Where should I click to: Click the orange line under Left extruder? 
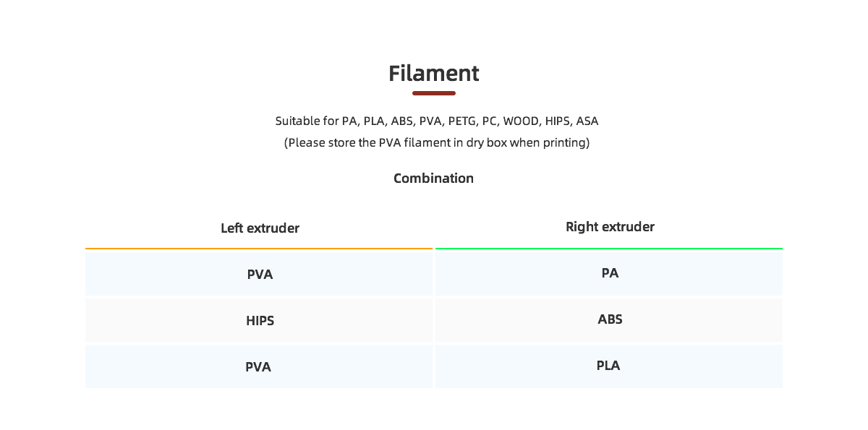pos(259,249)
